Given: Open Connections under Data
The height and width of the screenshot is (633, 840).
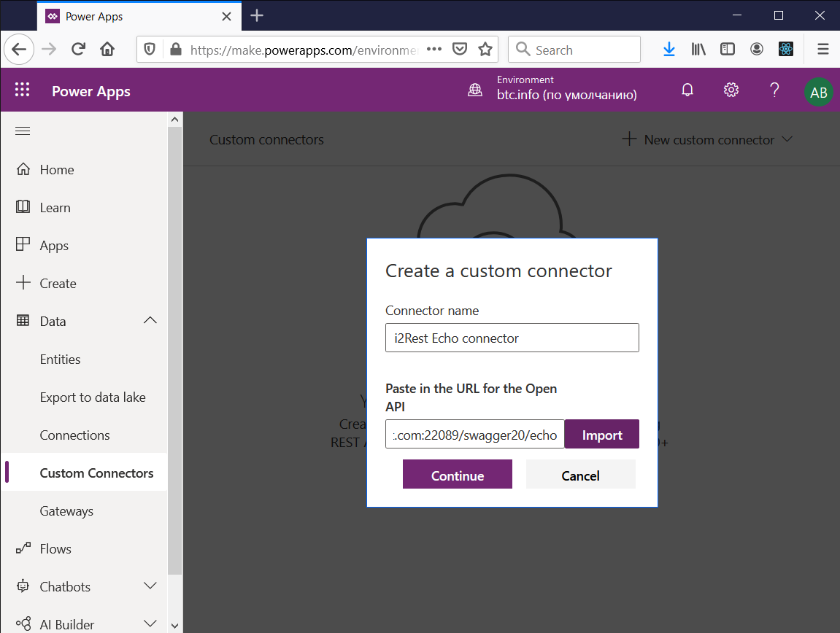Looking at the screenshot, I should point(74,435).
